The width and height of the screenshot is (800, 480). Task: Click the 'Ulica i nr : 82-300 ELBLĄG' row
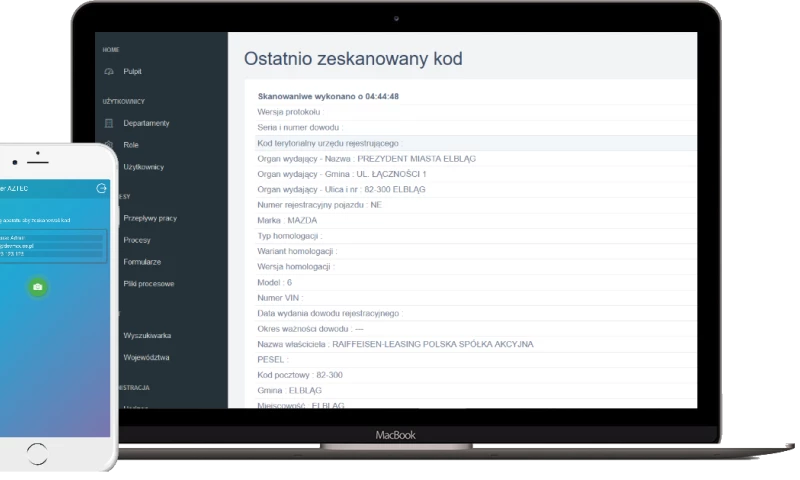point(476,189)
